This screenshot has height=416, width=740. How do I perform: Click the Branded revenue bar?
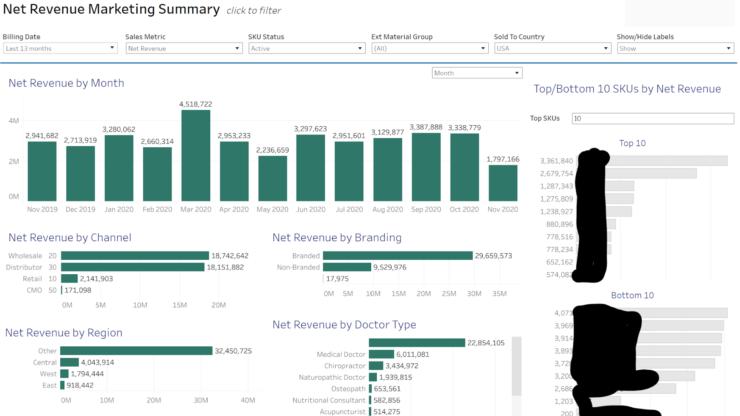tap(397, 256)
